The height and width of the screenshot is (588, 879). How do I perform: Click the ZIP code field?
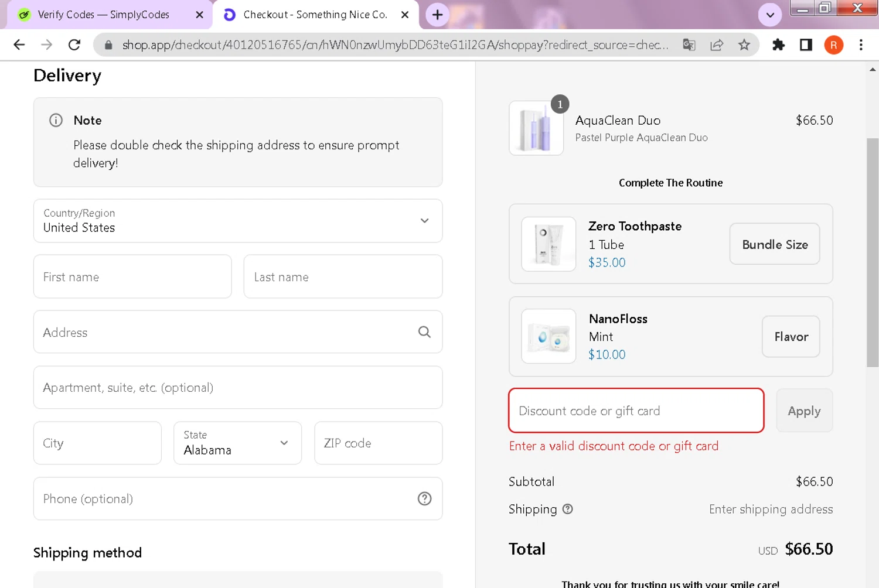coord(378,443)
